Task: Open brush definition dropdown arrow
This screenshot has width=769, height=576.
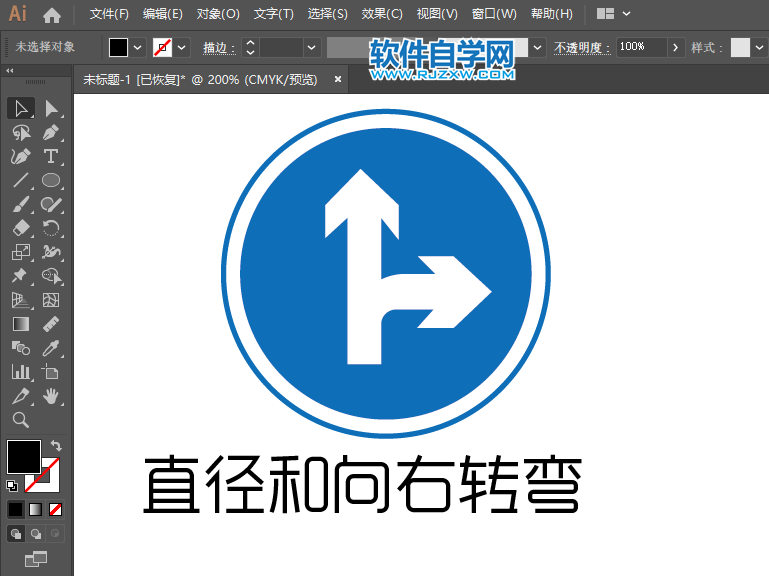Action: click(x=538, y=48)
